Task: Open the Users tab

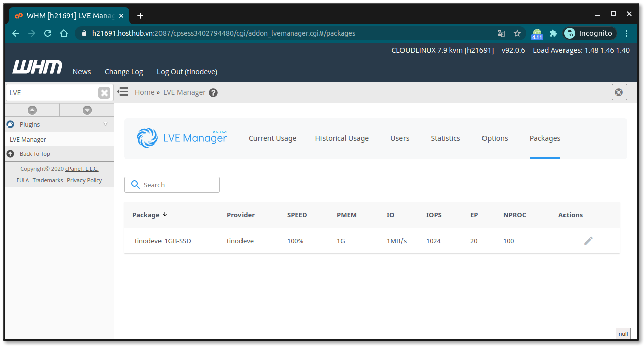Action: point(400,138)
